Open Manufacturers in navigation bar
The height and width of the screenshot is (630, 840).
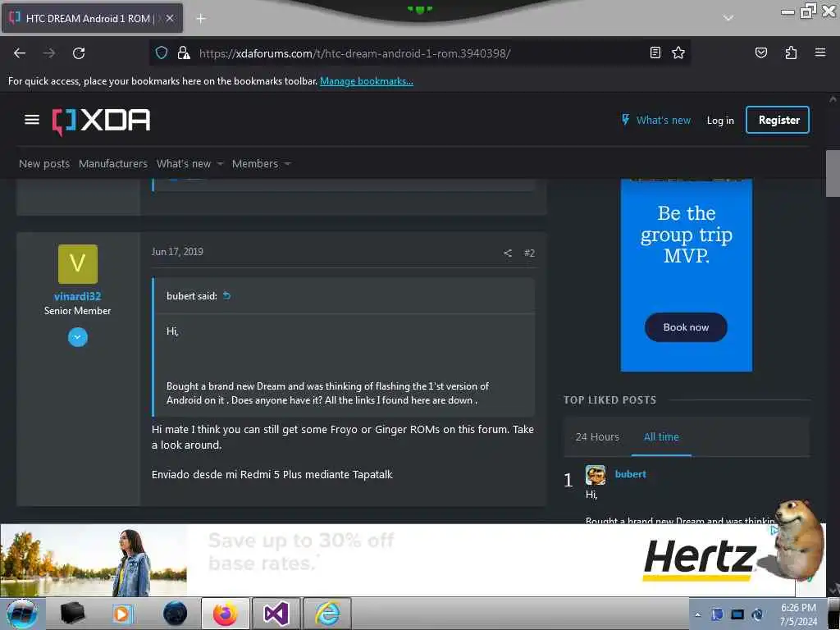[113, 164]
